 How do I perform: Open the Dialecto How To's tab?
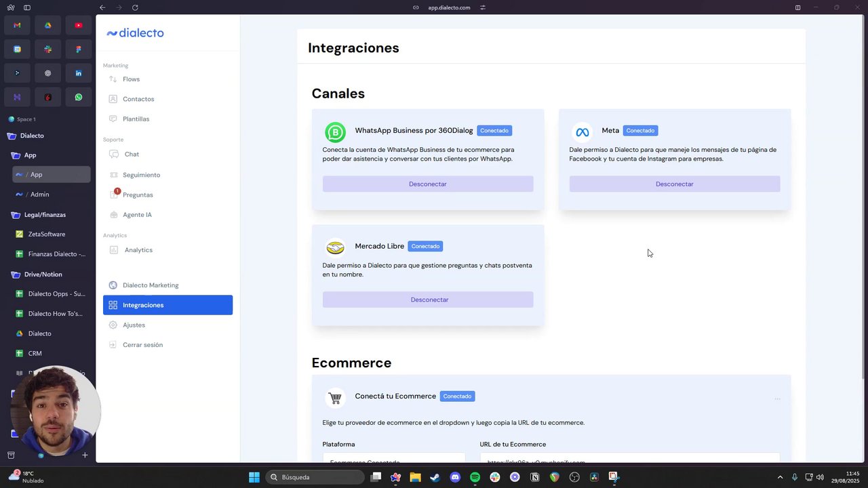click(52, 314)
